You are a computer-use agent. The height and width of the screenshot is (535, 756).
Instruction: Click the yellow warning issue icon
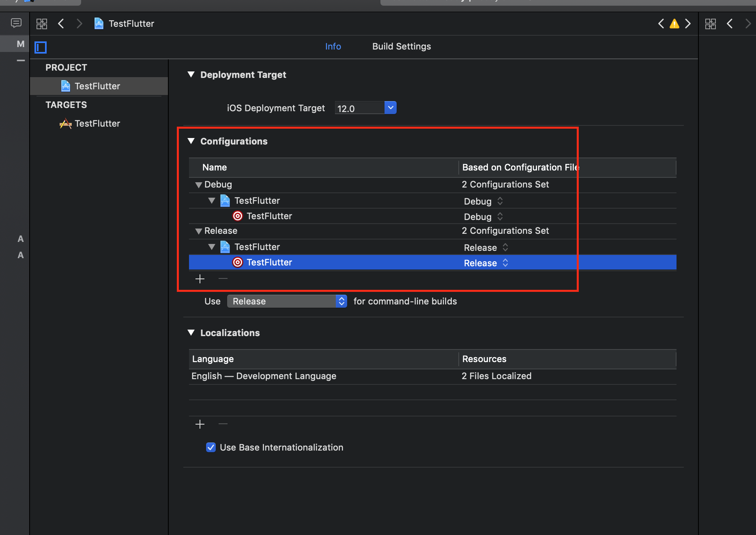coord(674,24)
